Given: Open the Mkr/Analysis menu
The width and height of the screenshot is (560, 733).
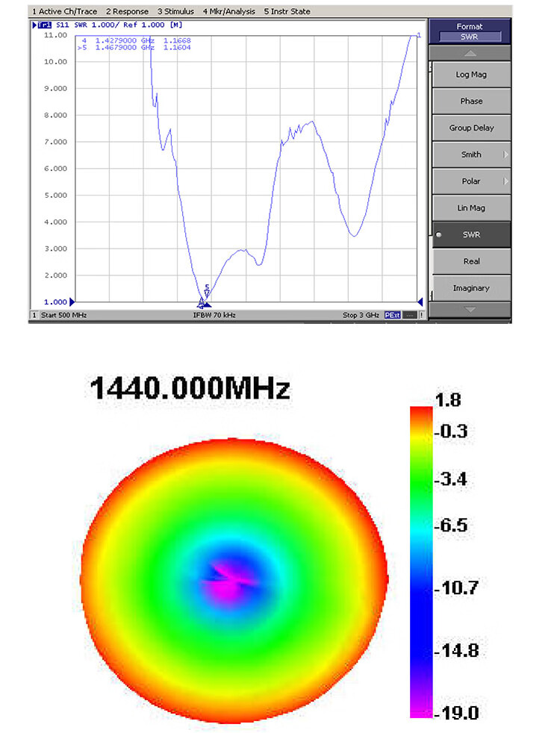Looking at the screenshot, I should point(228,11).
